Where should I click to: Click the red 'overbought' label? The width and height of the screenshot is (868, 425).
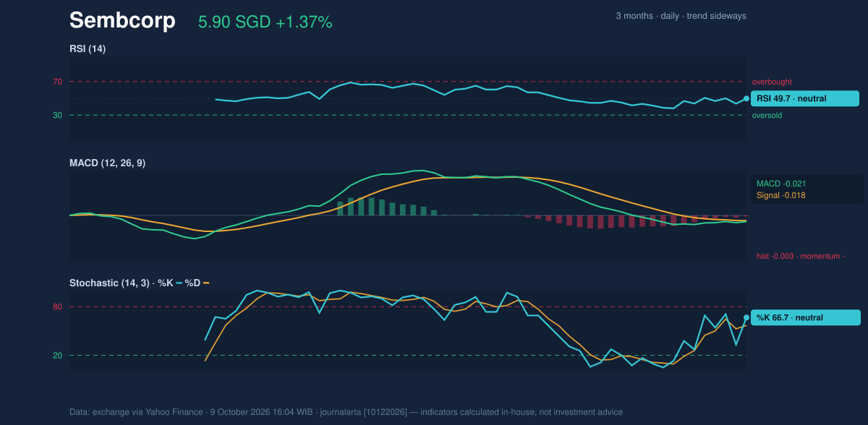pyautogui.click(x=772, y=82)
